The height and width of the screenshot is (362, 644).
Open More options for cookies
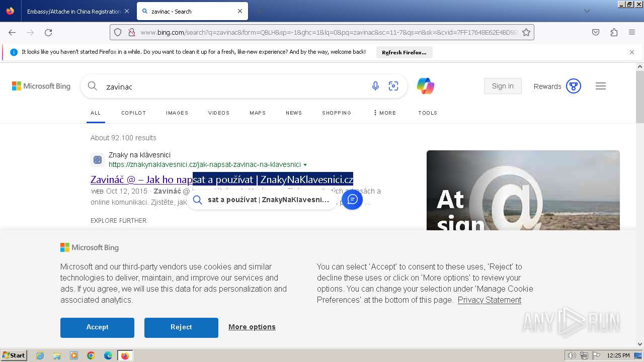click(252, 327)
